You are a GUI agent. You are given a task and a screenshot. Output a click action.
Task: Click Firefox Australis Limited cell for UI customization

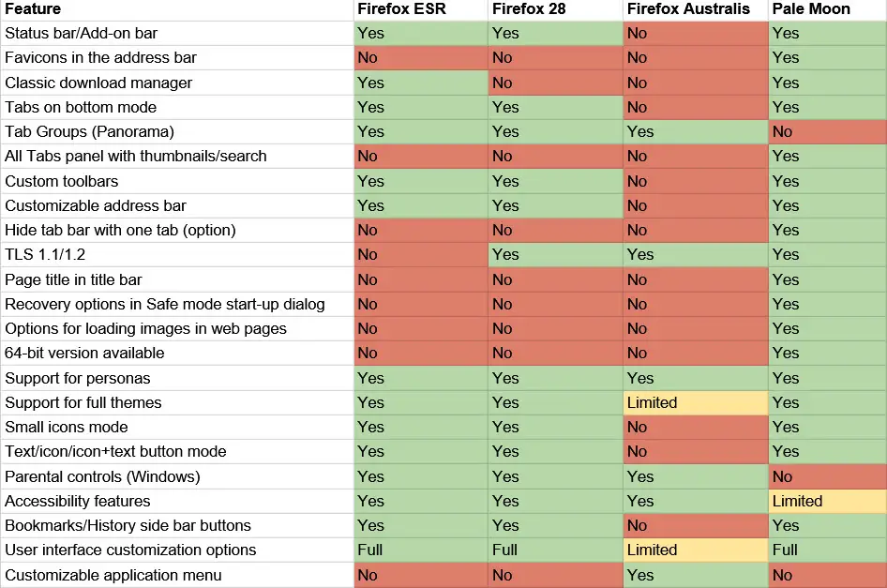point(697,550)
